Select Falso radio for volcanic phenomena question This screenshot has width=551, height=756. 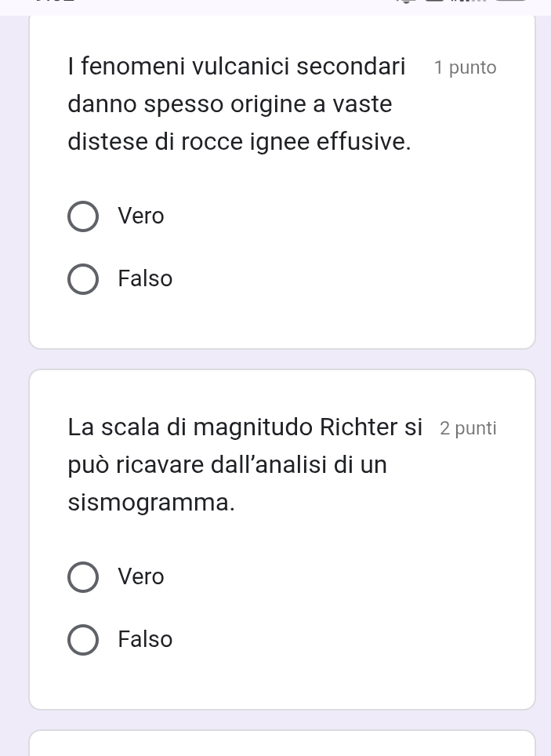coord(84,279)
